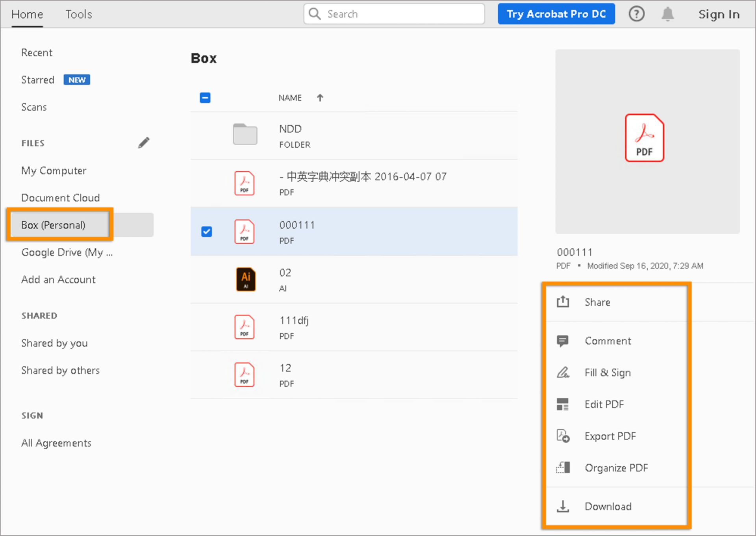Uncheck the 000111 file checkbox
Image resolution: width=756 pixels, height=536 pixels.
click(x=206, y=232)
